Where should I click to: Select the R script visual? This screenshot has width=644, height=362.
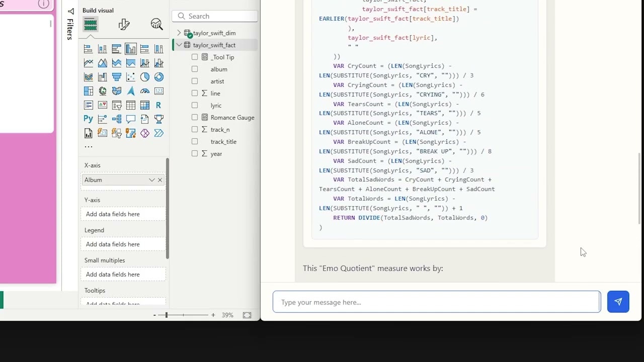(x=158, y=105)
